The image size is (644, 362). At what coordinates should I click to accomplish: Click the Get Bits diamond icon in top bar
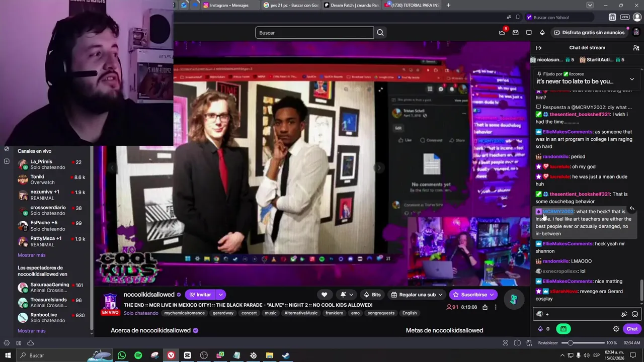point(542,33)
